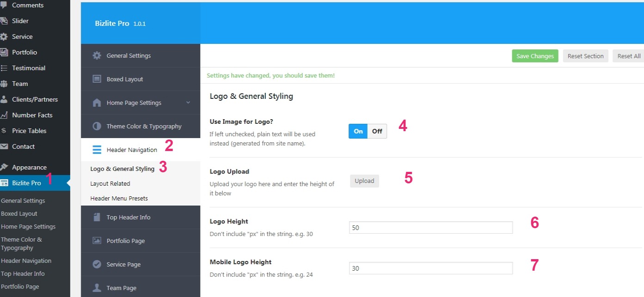This screenshot has width=644, height=297.
Task: Click the Bizlite Pro sidebar icon
Action: 4,183
